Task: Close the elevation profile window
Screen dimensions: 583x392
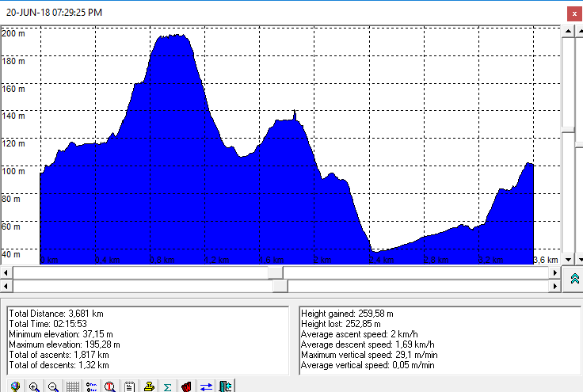Action: click(x=574, y=13)
